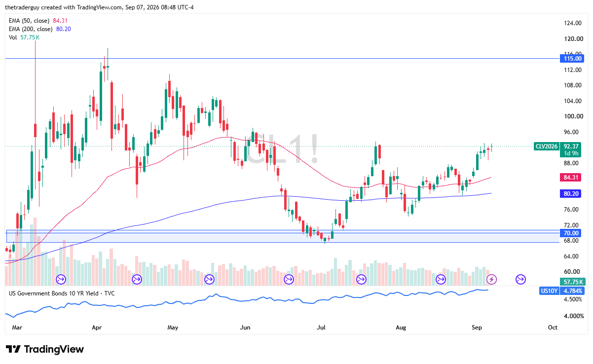Click the mid-April contract rollover marker
This screenshot has height=364, width=593.
point(137,280)
